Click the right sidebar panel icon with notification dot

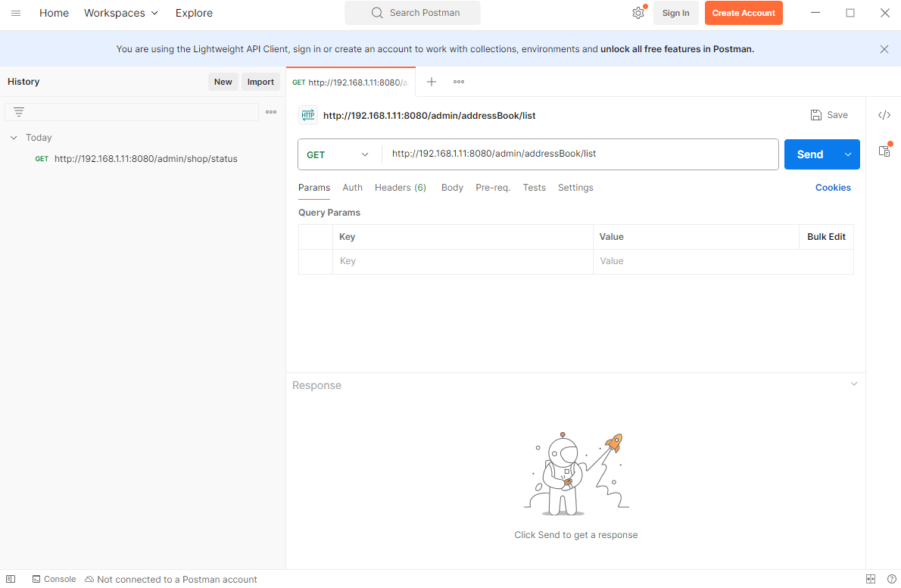(884, 151)
